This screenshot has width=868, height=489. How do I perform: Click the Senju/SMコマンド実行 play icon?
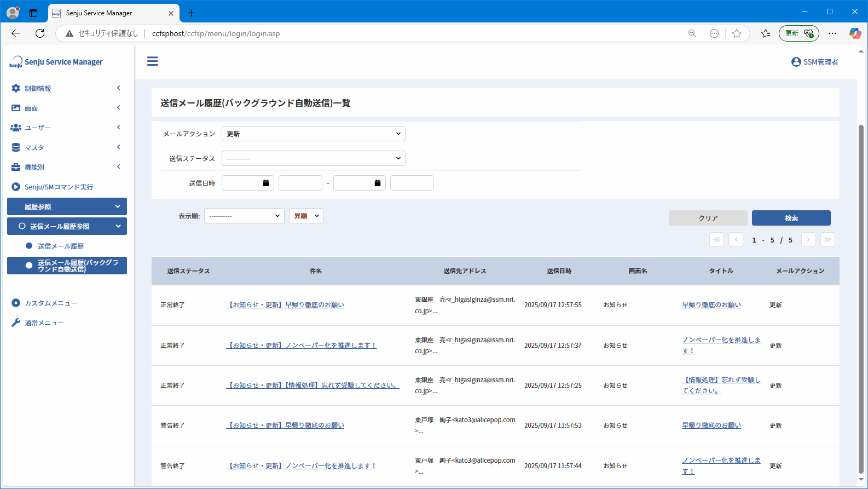tap(16, 187)
